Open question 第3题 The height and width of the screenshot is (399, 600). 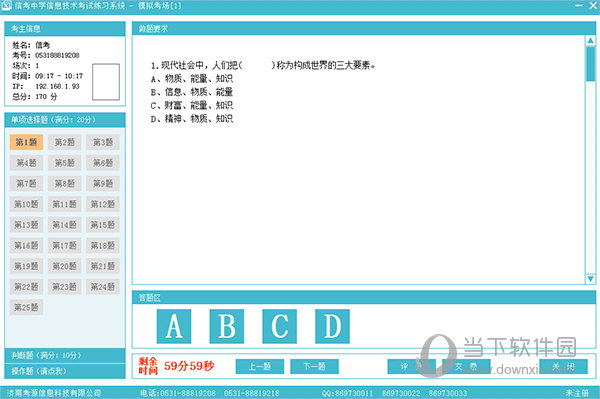[103, 142]
